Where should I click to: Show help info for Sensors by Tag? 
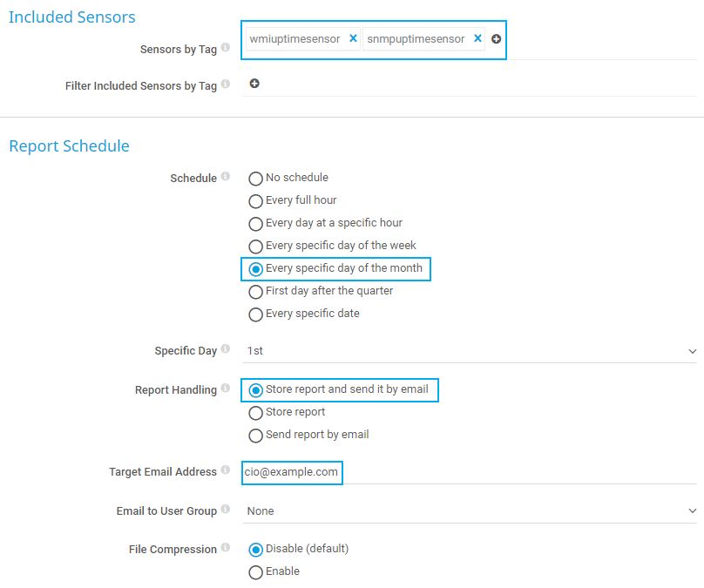coord(226,48)
